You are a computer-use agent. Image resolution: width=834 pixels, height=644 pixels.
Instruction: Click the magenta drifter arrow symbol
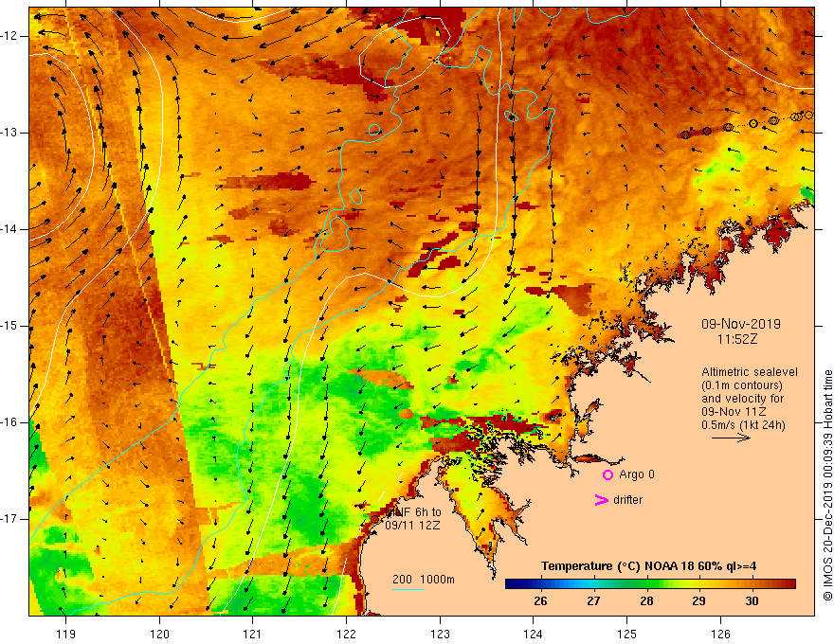601,500
